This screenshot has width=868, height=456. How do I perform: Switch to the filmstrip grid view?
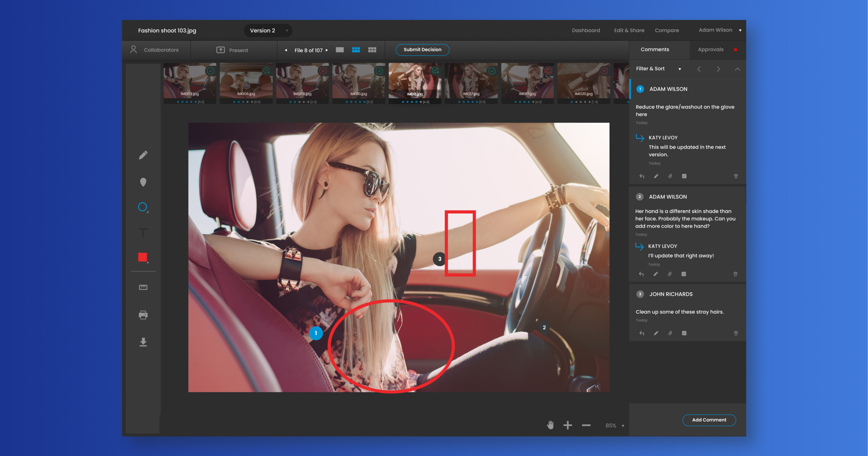click(x=356, y=50)
